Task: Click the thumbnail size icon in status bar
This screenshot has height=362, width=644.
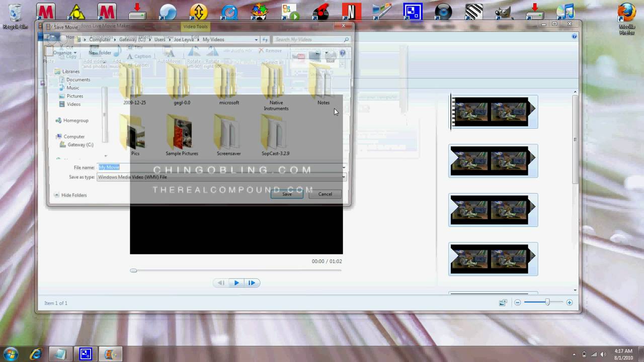Action: tap(503, 303)
